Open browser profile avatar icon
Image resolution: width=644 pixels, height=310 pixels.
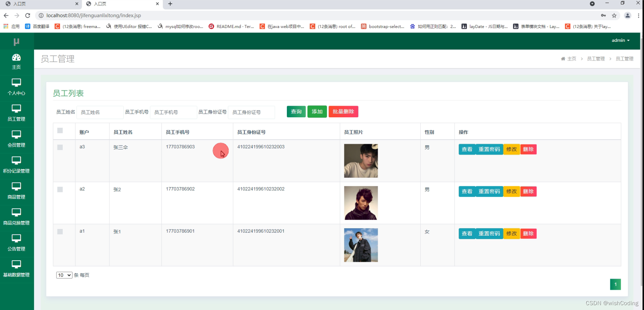click(x=628, y=15)
